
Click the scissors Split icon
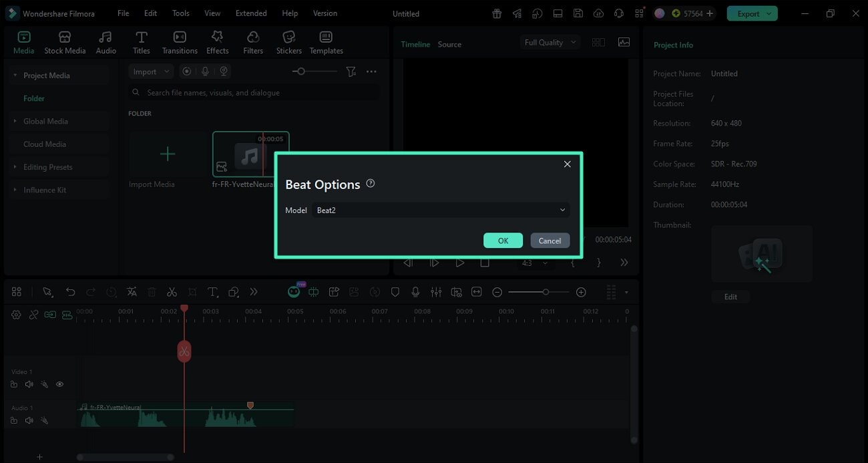[x=172, y=292]
